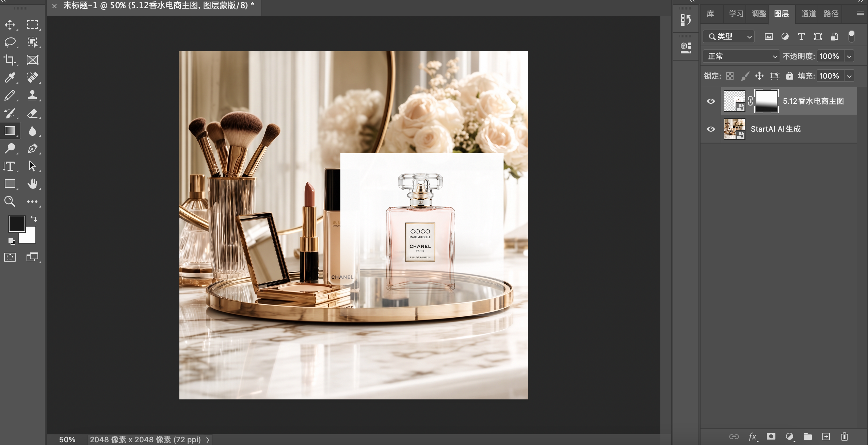Select the Rectangular Marquee tool
The height and width of the screenshot is (445, 868).
(33, 24)
